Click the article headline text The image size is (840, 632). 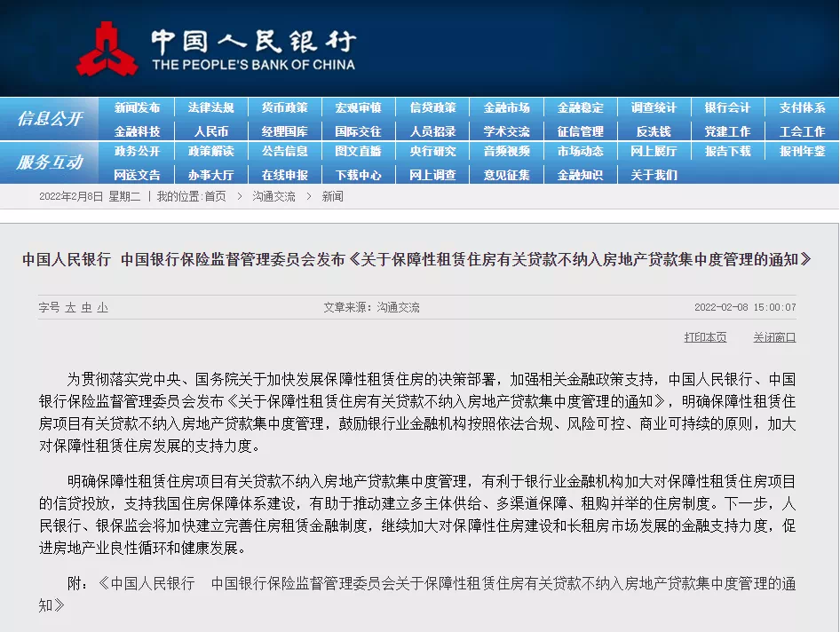pyautogui.click(x=416, y=260)
